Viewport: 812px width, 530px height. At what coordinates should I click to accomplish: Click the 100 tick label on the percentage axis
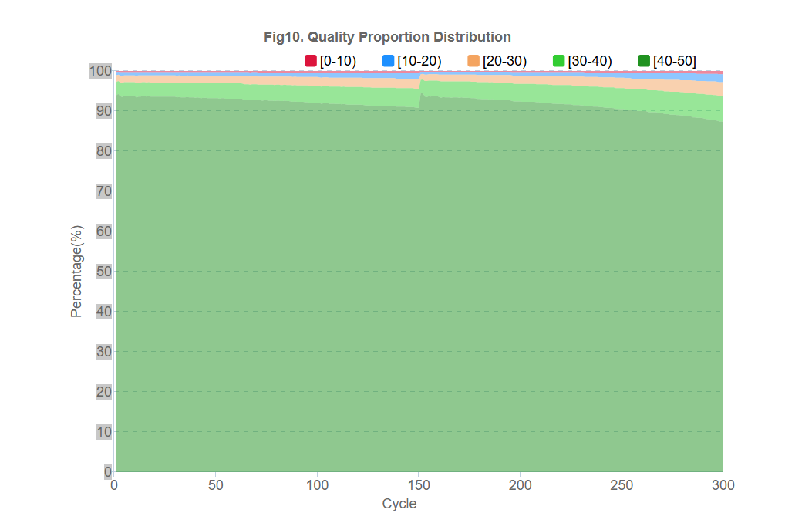click(x=101, y=72)
